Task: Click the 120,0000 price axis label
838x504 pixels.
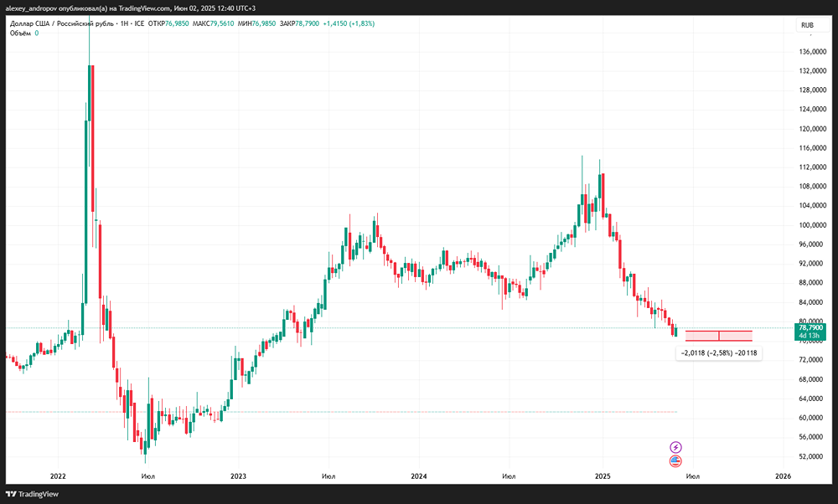Action: [812, 129]
